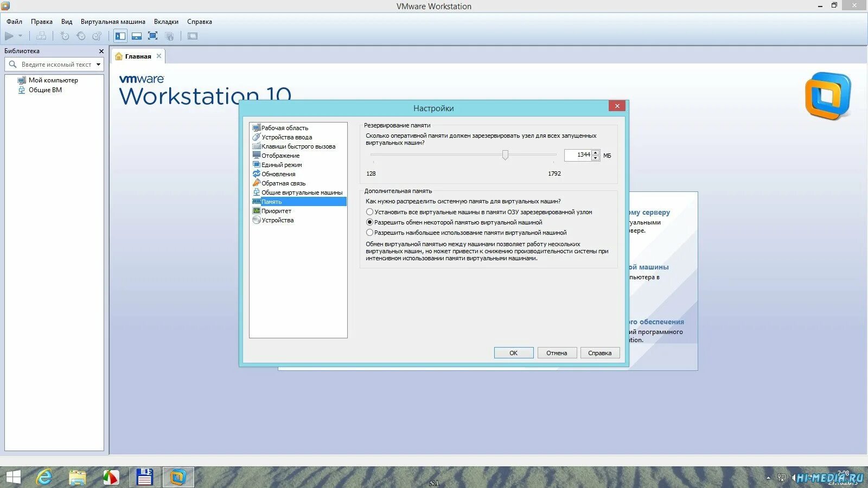Select Обновления settings category
The width and height of the screenshot is (868, 488).
pyautogui.click(x=278, y=174)
